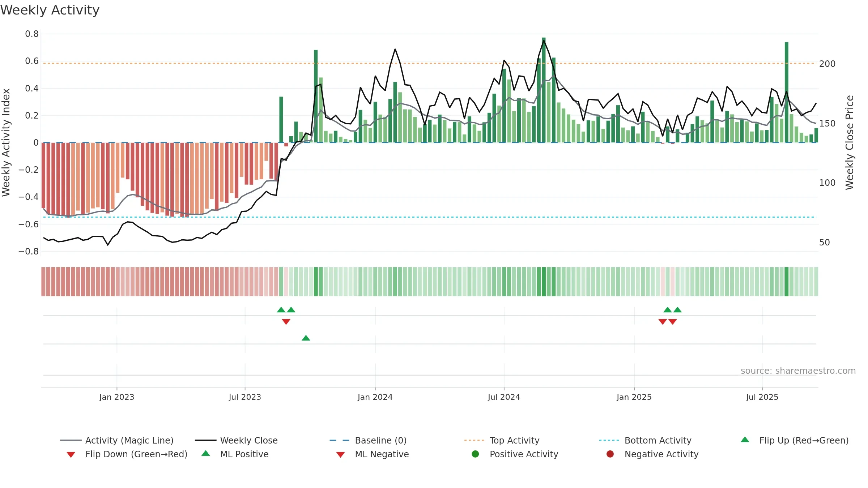The image size is (868, 488).
Task: Click the tall green spike bar in Oct 2023
Action: click(316, 96)
